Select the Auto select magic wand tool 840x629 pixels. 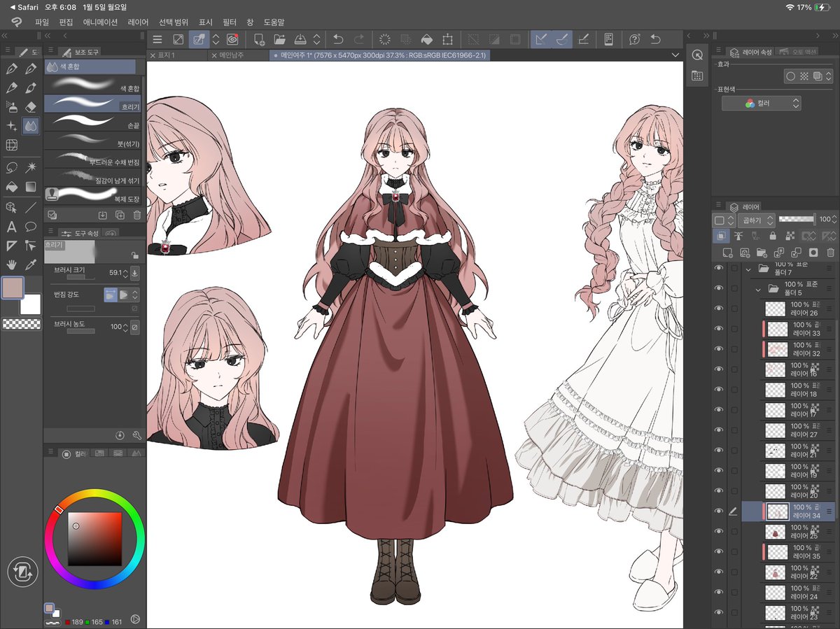tap(31, 167)
